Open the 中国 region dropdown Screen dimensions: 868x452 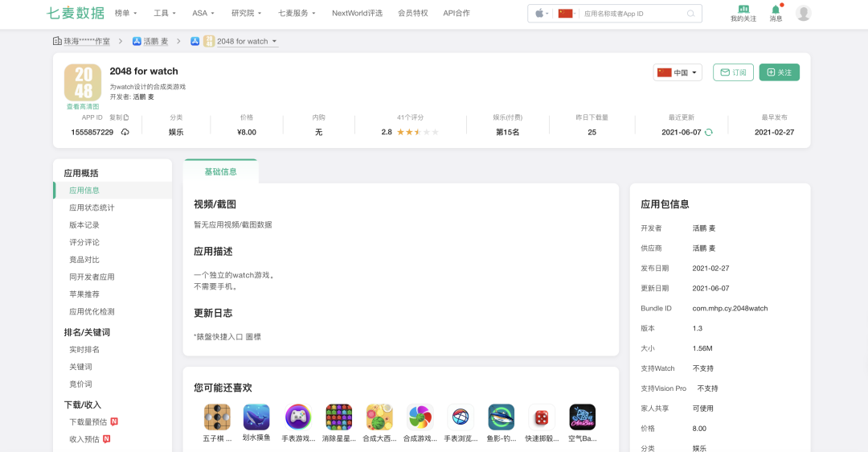[678, 72]
